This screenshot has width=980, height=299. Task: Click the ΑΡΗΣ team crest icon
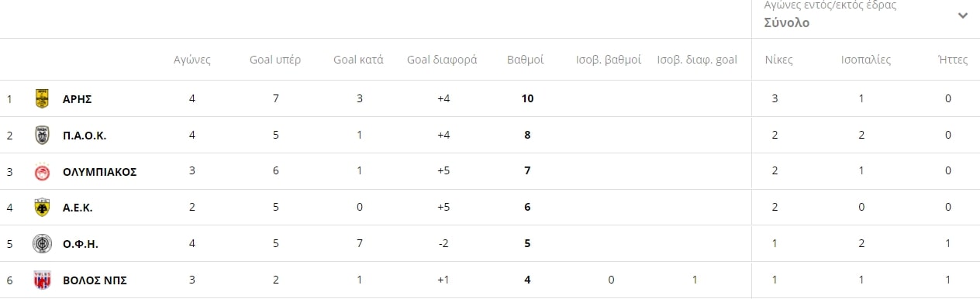pyautogui.click(x=42, y=98)
